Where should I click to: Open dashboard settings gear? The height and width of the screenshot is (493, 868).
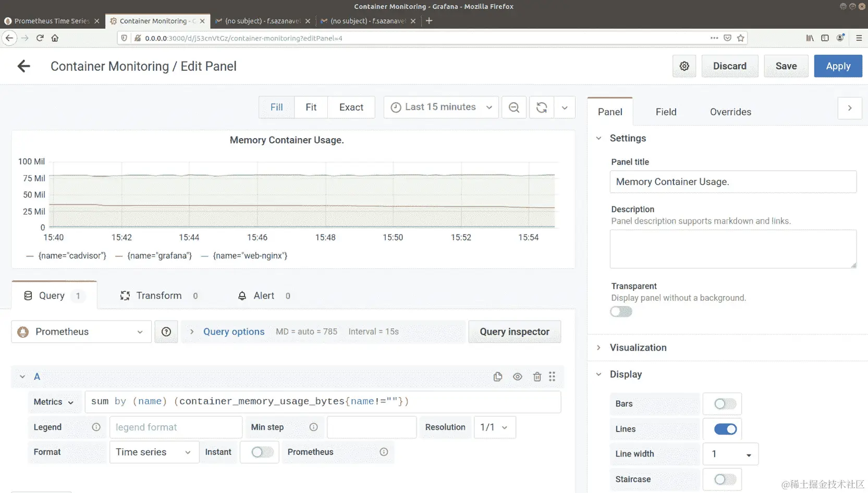(x=684, y=66)
